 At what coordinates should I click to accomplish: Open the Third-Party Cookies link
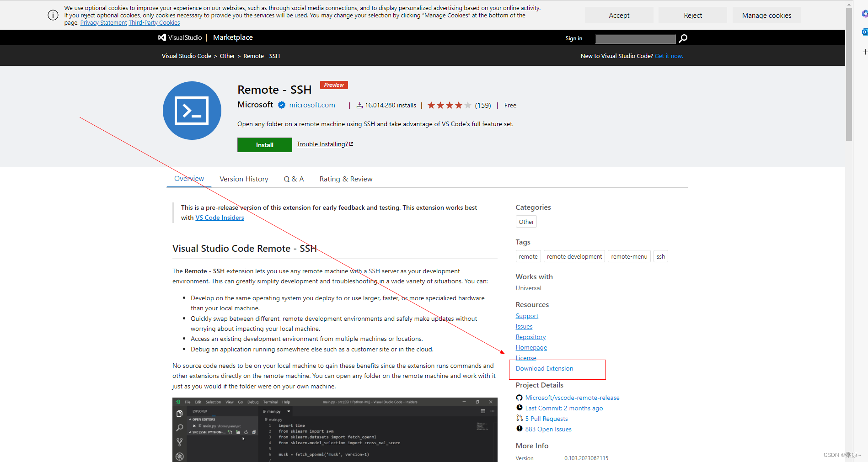pos(154,23)
